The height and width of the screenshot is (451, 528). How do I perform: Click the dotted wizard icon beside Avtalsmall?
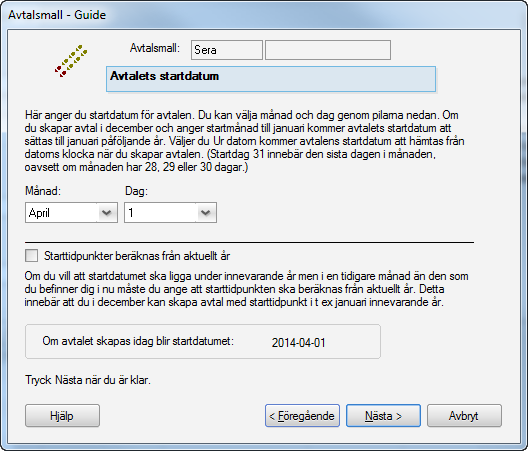coord(71,61)
